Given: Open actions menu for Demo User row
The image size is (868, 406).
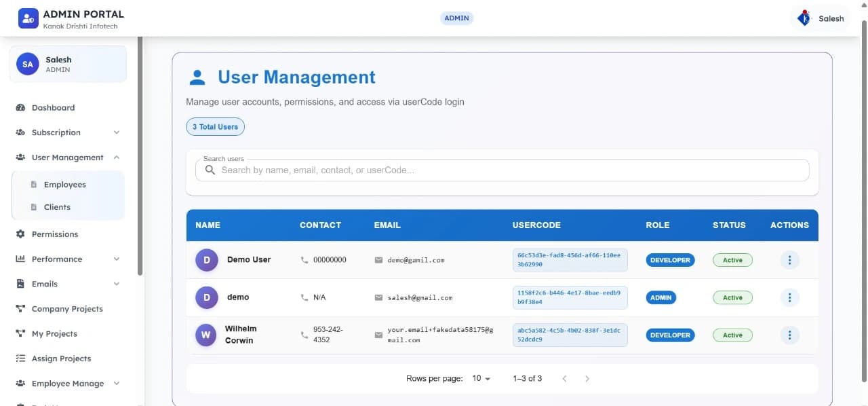Looking at the screenshot, I should coord(789,260).
